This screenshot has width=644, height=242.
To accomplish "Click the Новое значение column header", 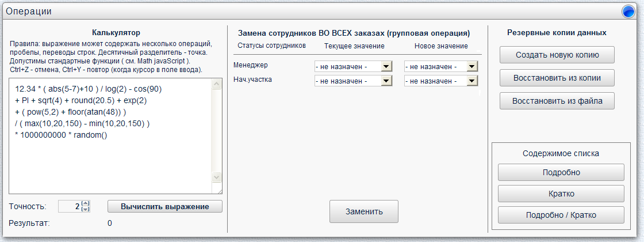I will click(x=441, y=46).
